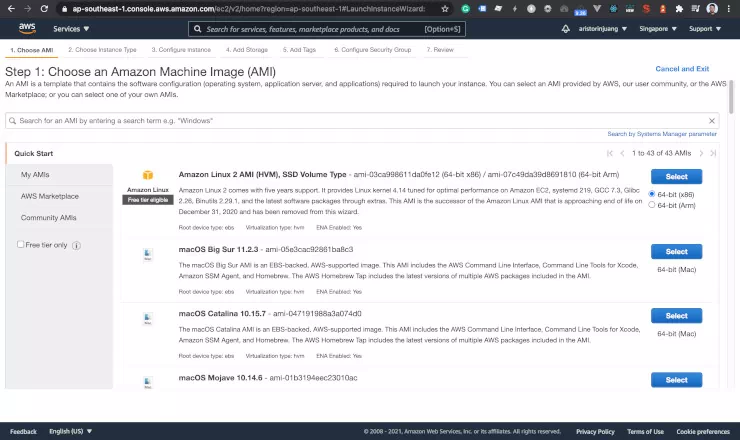Open the Grammarly extension icon
The width and height of the screenshot is (740, 440).
[465, 8]
